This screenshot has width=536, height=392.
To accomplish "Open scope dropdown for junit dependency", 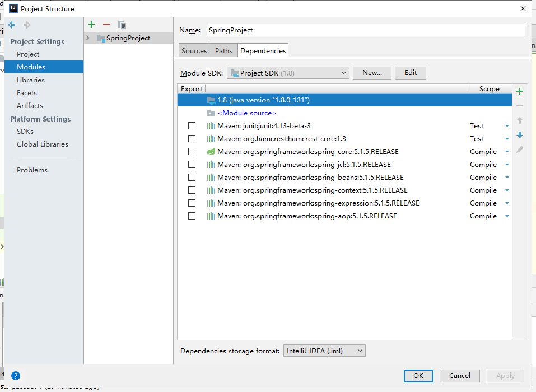I will tap(507, 126).
